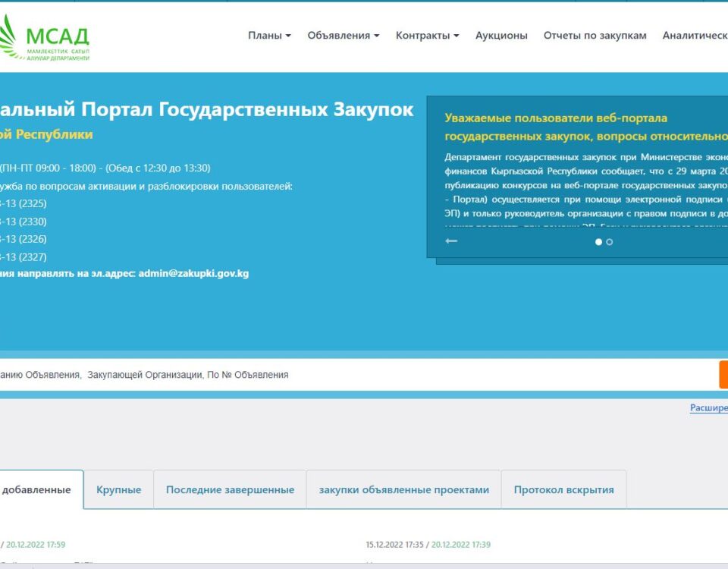Click the carousel previous arrow
This screenshot has height=569, width=728.
point(451,241)
